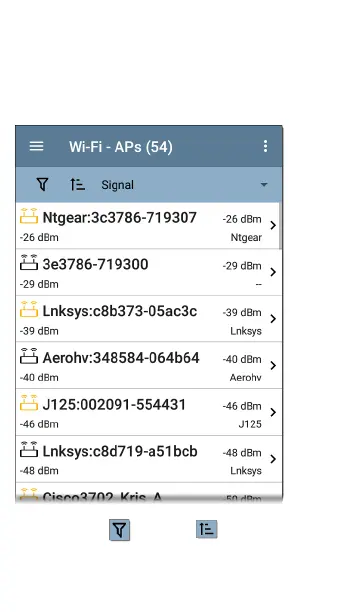
Task: Click the yellow AP icon for J125:002091-554431
Action: pos(29,403)
